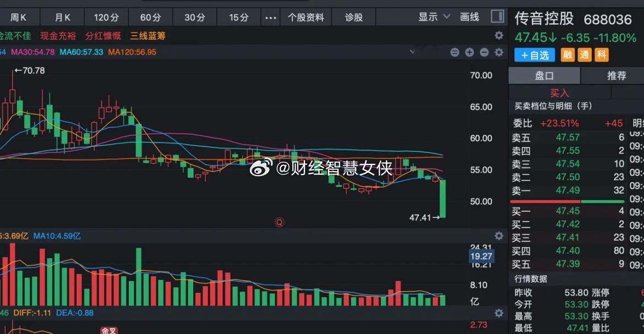Open 诊股 stock diagnosis
This screenshot has height=334, width=644.
(353, 18)
